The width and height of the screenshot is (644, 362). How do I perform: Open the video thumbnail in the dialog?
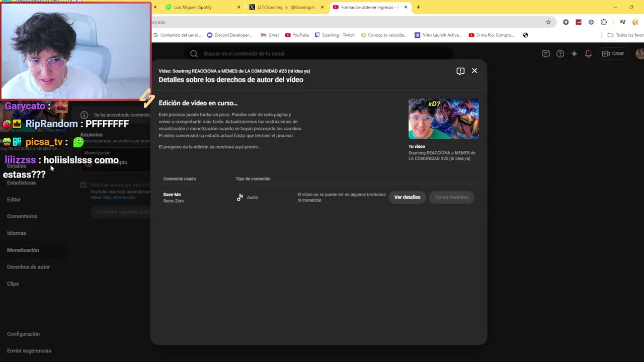[443, 119]
